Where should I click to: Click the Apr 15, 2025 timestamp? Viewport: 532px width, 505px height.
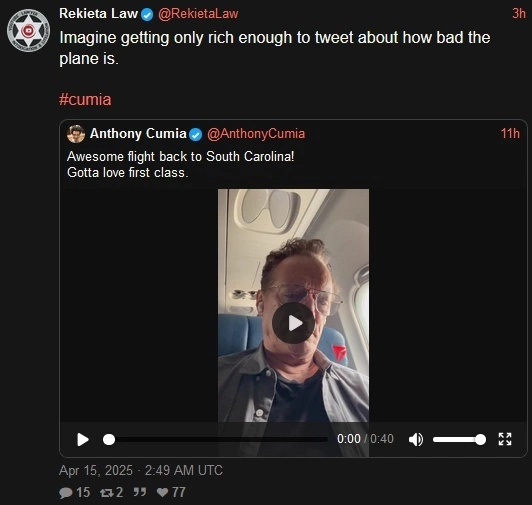tap(141, 470)
